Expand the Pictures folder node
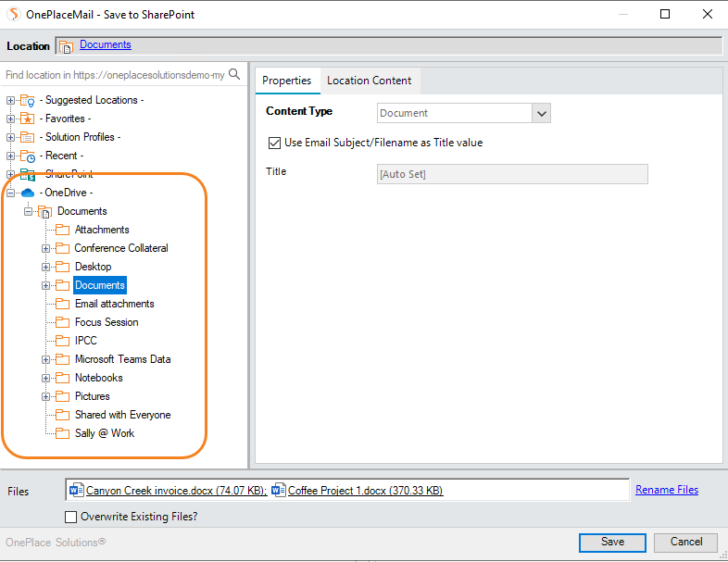 click(45, 397)
